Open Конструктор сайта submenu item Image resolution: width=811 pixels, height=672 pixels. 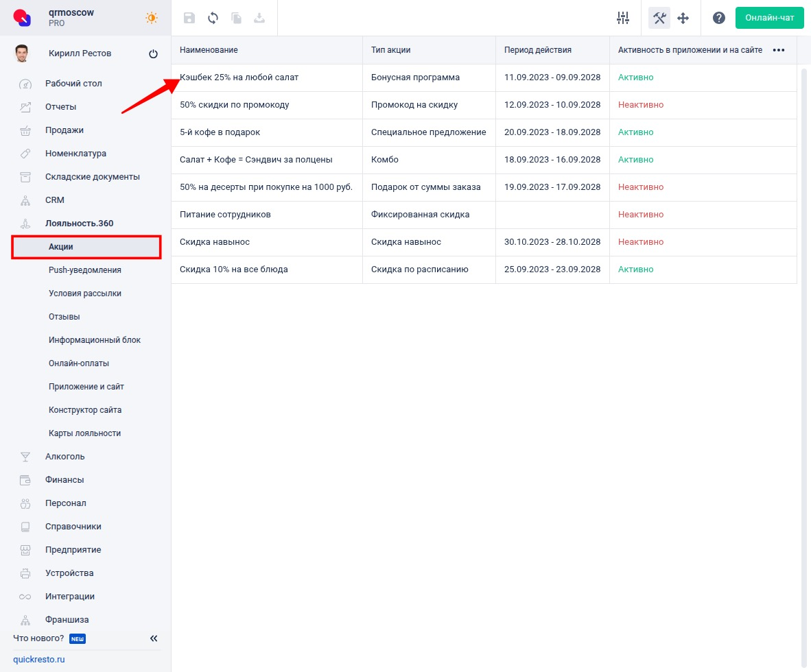[x=85, y=409]
